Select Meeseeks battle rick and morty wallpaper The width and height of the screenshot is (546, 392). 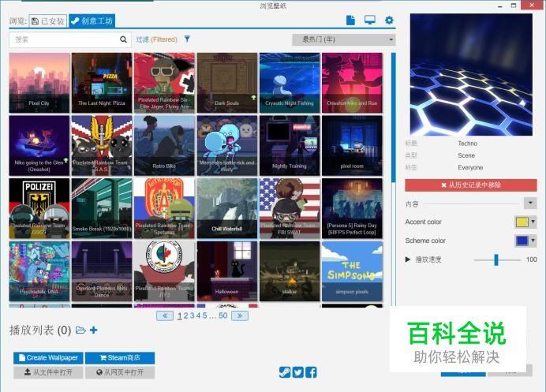pyautogui.click(x=227, y=145)
